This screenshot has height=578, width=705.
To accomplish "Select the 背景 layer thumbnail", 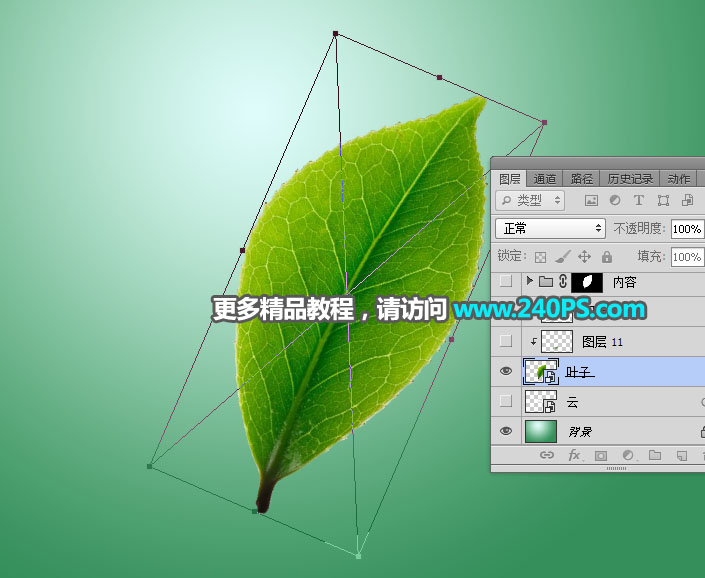I will [541, 431].
